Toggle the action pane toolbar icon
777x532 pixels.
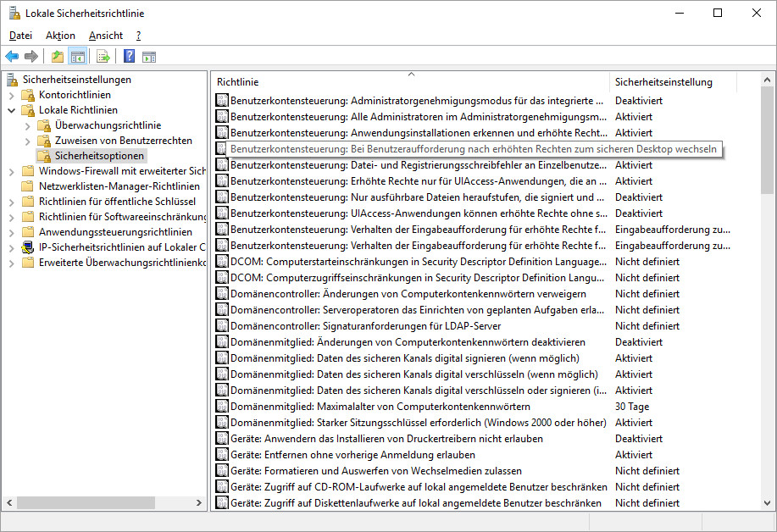point(149,57)
